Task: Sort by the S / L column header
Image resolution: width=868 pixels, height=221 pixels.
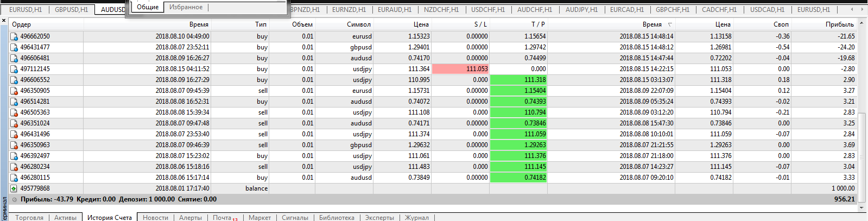Action: [x=460, y=24]
